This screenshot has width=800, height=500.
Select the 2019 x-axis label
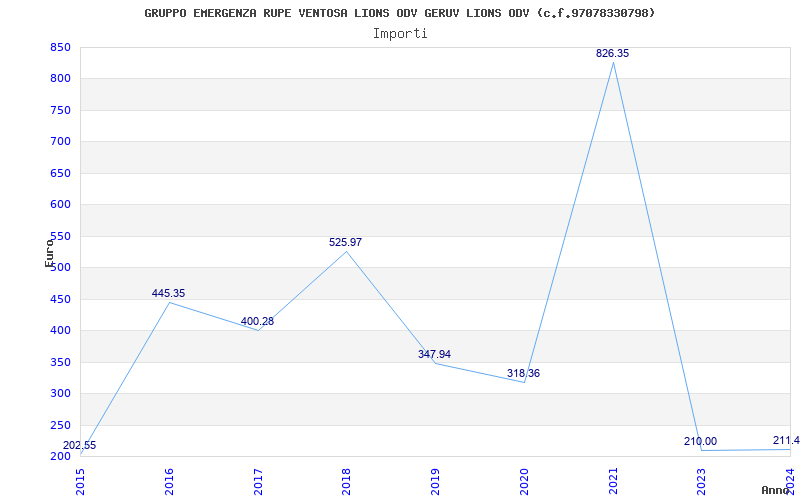pos(436,482)
